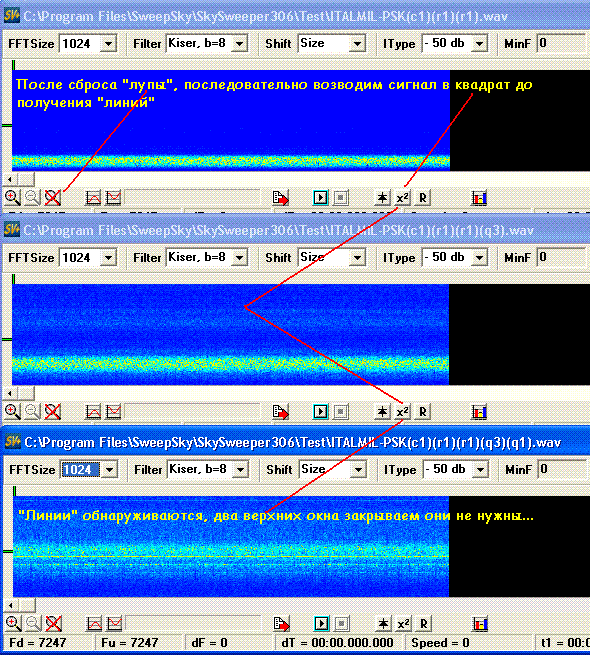Click the zoom-out magnifier in bottom window
Screen dimensions: 590x655
[33, 624]
